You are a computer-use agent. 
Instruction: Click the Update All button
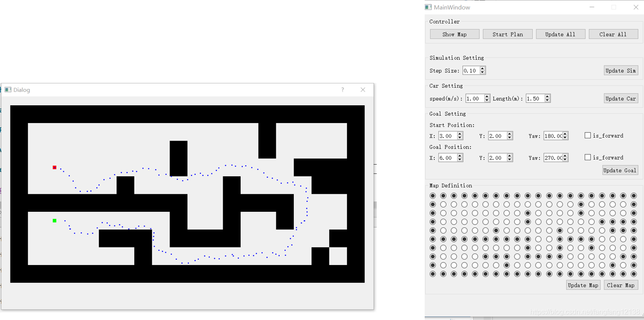(x=560, y=34)
